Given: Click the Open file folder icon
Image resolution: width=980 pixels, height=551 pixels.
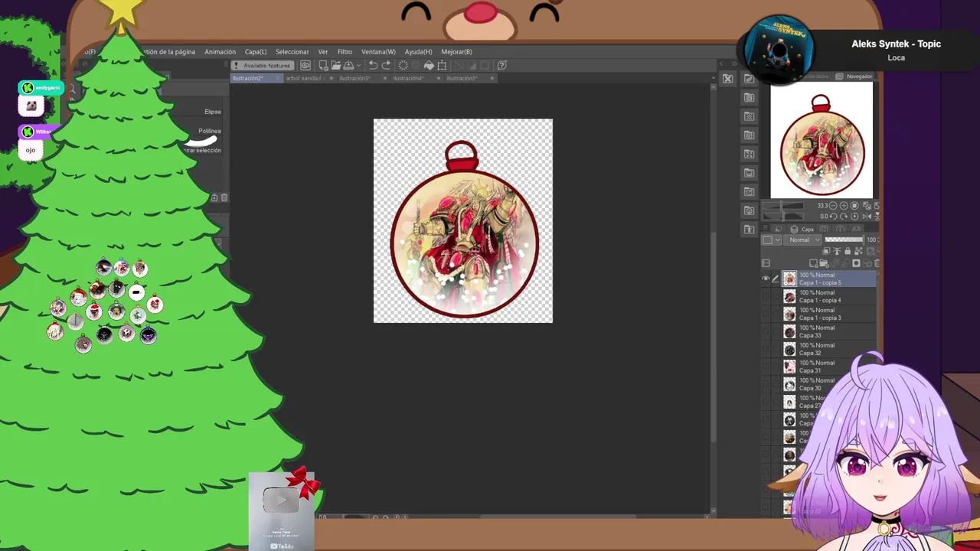Looking at the screenshot, I should click(x=336, y=65).
